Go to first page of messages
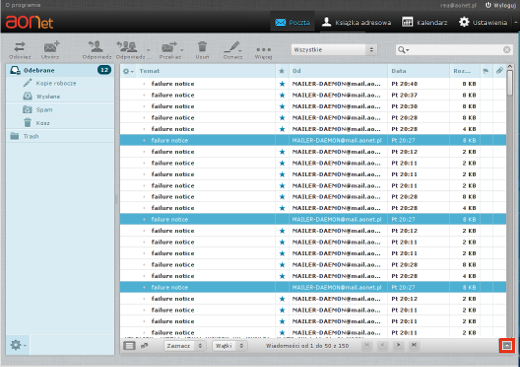 (367, 345)
